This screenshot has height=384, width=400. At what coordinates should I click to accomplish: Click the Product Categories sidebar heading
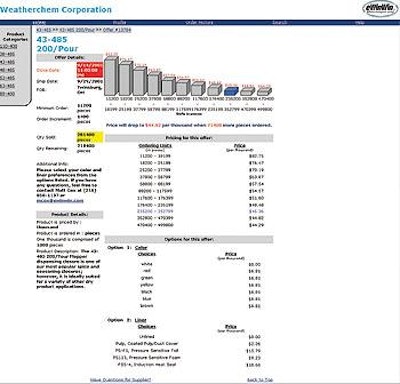[x=15, y=37]
